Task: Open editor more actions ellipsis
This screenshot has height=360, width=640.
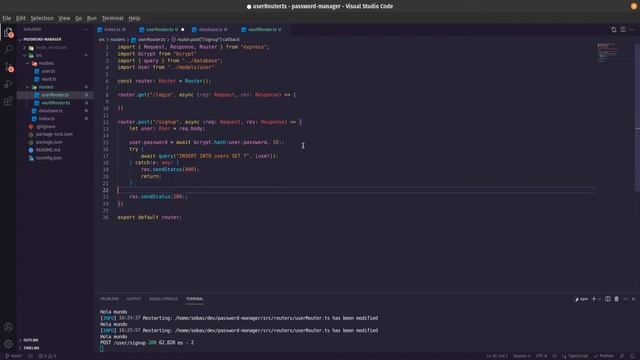Action: [632, 29]
